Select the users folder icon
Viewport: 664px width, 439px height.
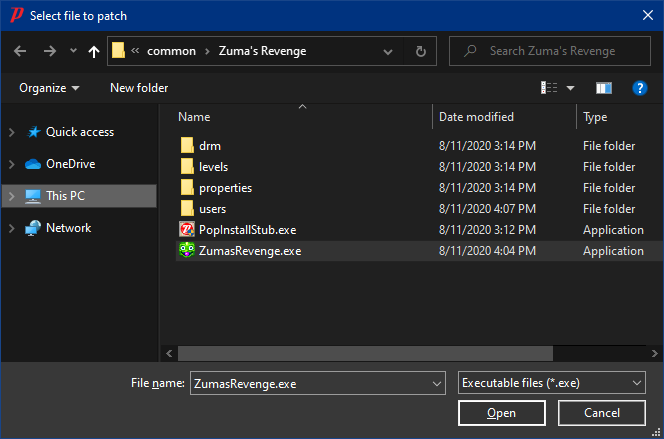(x=187, y=208)
